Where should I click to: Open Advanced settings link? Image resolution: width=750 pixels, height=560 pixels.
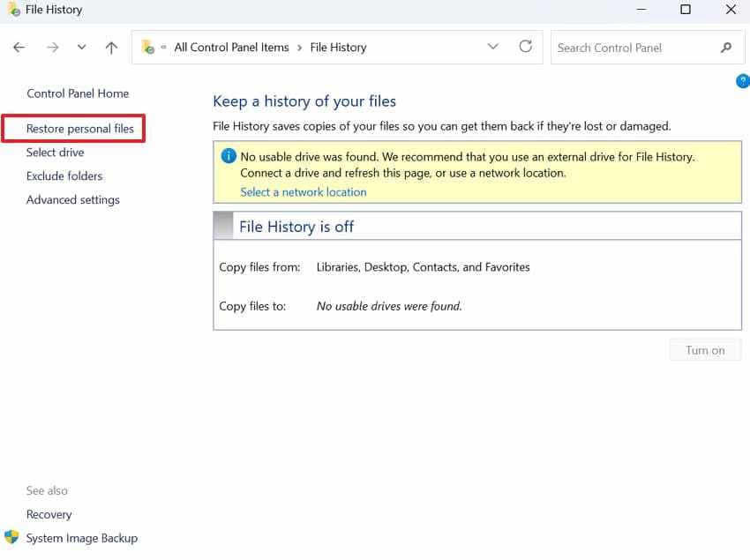(x=72, y=200)
